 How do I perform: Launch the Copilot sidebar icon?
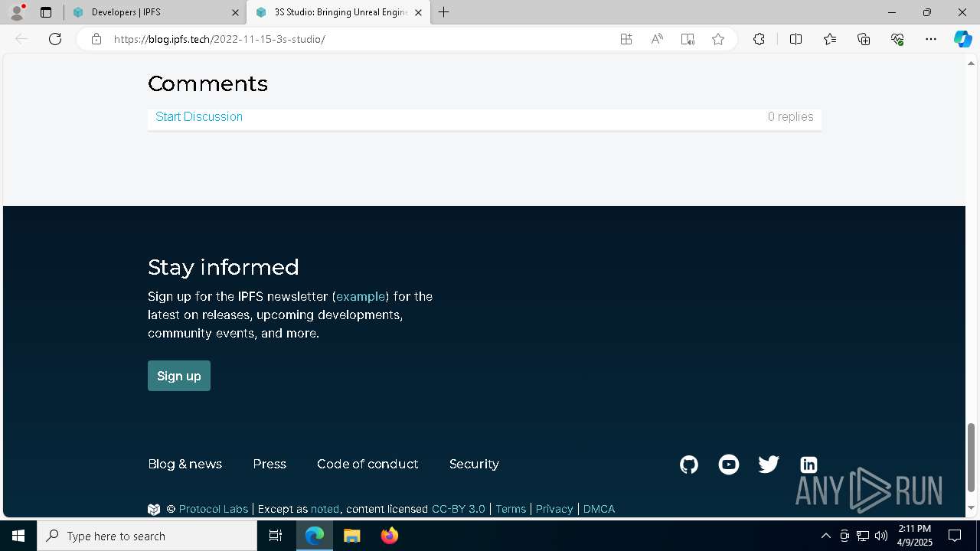tap(962, 39)
